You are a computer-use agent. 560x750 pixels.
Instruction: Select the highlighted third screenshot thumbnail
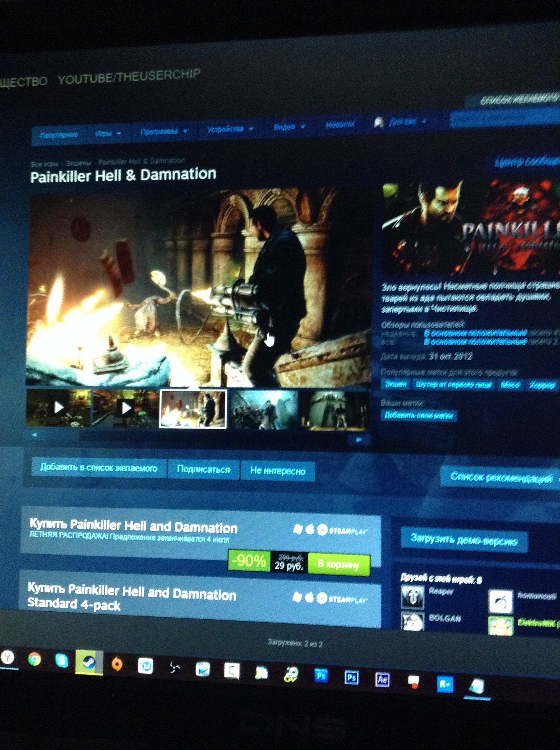pos(193,409)
